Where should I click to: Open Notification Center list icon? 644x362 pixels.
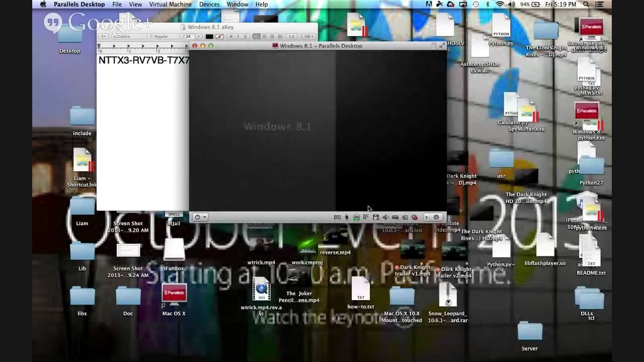600,4
